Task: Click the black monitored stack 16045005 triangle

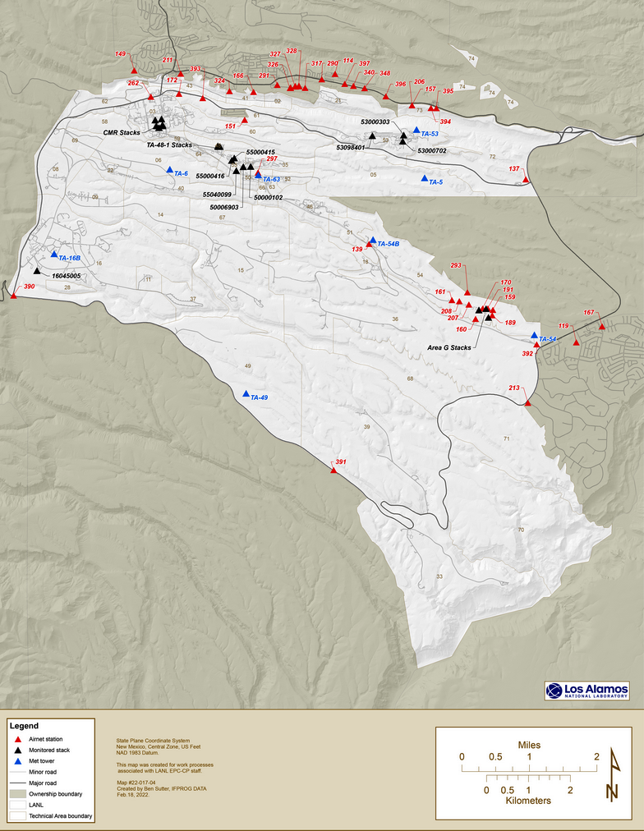Action: pyautogui.click(x=37, y=270)
